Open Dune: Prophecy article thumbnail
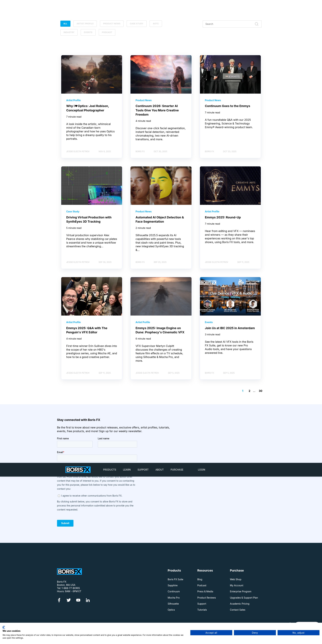Image resolution: width=322 pixels, height=644 pixels. 161,296
